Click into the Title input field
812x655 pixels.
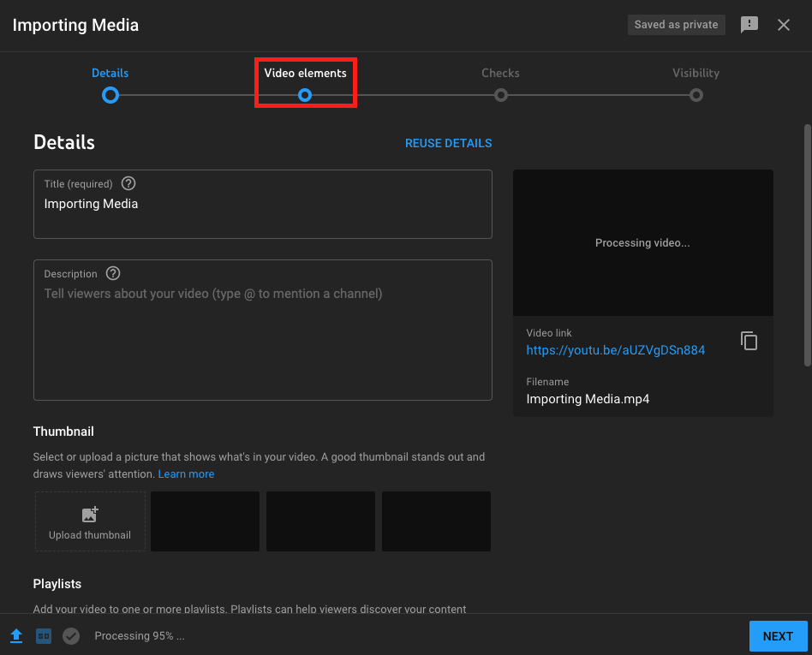click(x=263, y=204)
